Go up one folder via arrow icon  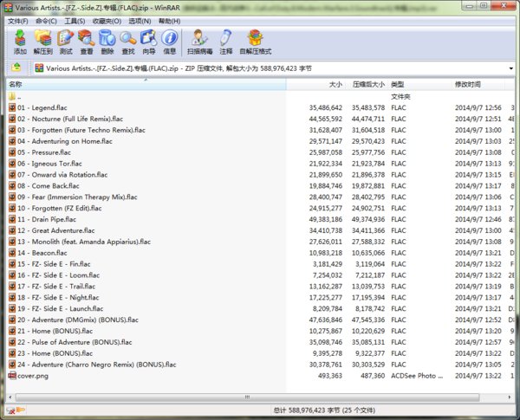pyautogui.click(x=16, y=68)
